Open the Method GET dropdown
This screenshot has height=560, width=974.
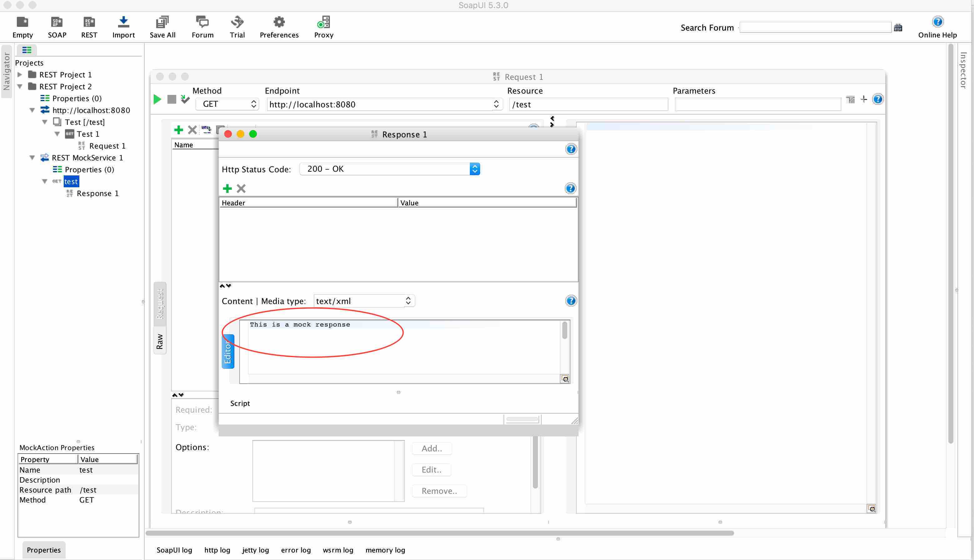[227, 104]
